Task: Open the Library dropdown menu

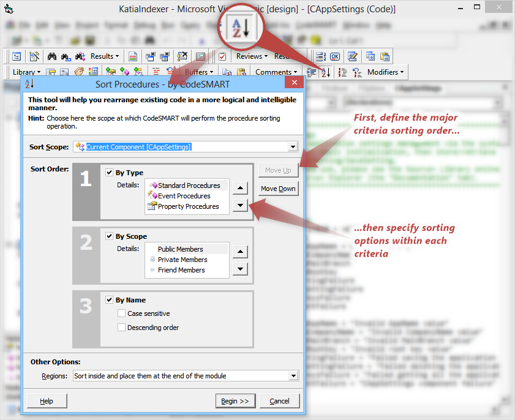Action: (x=26, y=72)
